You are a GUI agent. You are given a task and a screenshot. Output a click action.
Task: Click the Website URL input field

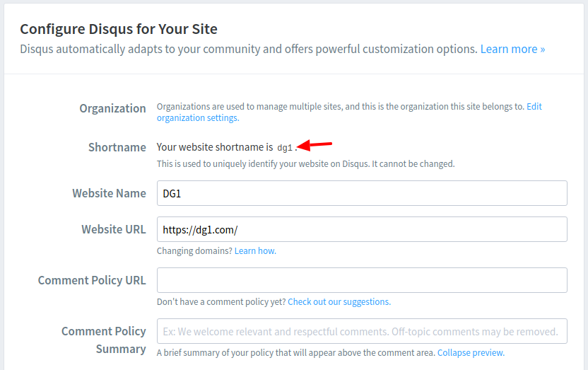pos(362,229)
